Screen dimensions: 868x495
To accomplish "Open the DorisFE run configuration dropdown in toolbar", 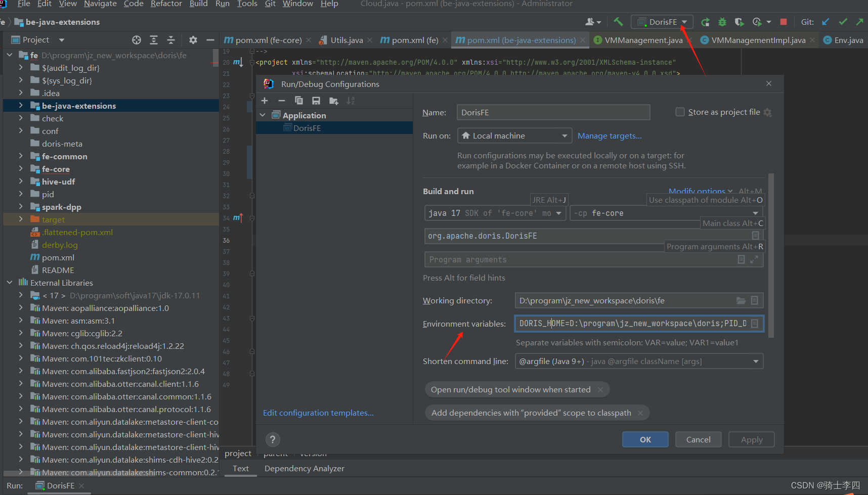I will [662, 22].
